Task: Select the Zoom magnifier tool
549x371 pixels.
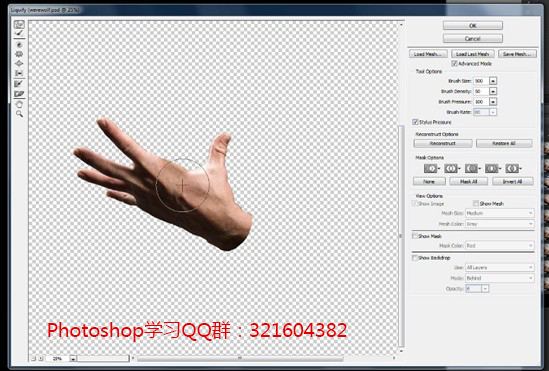Action: click(x=19, y=114)
